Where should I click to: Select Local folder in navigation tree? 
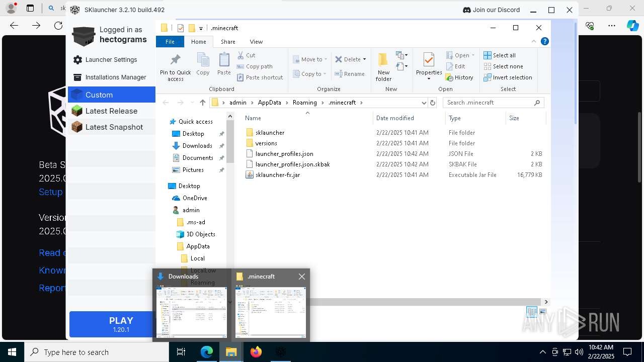point(198,258)
